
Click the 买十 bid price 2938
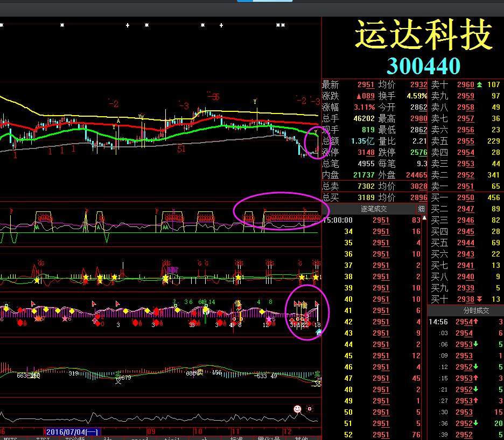(x=466, y=299)
